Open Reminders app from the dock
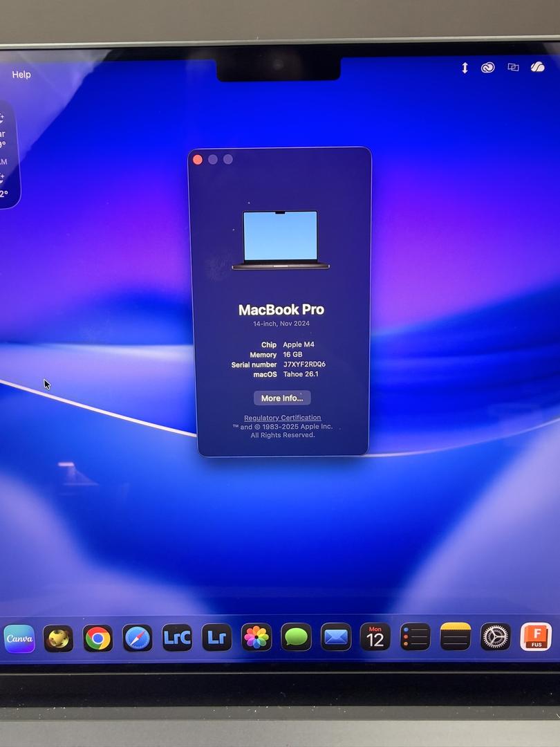 pos(416,638)
